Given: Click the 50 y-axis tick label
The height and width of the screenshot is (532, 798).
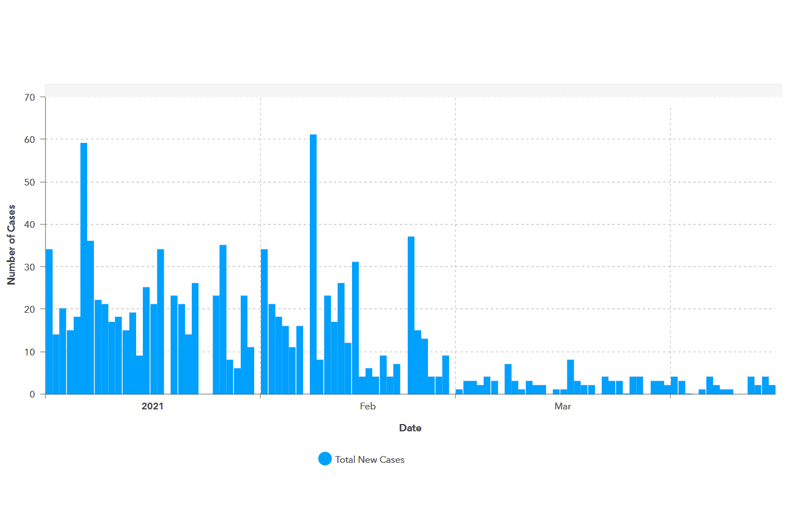Looking at the screenshot, I should [x=29, y=182].
